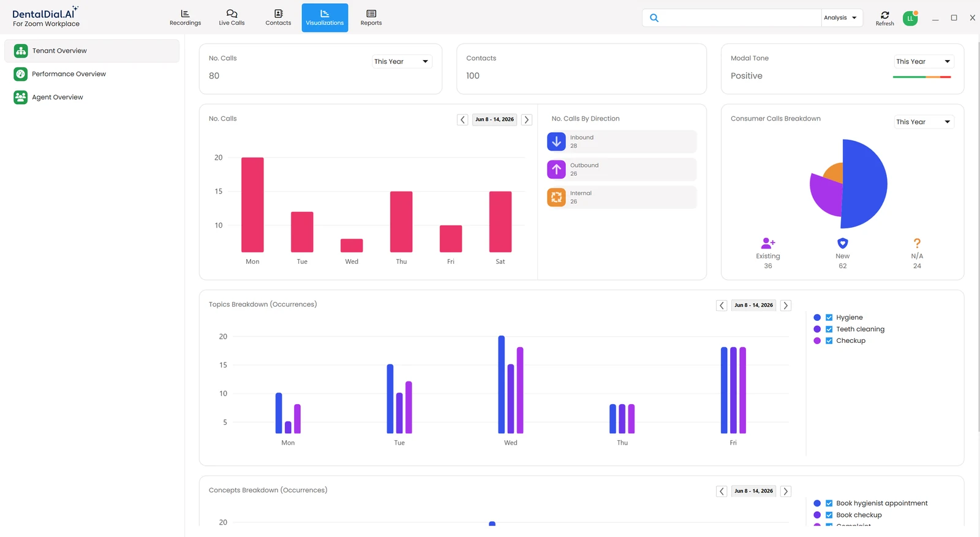
Task: Open the Modal Tone This Year dropdown
Action: tap(924, 61)
